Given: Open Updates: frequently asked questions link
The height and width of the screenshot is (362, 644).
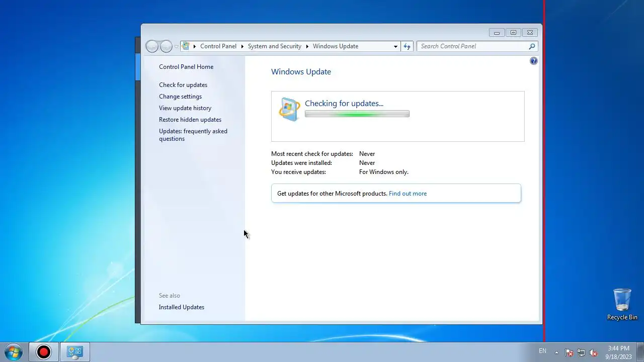Looking at the screenshot, I should [x=193, y=135].
